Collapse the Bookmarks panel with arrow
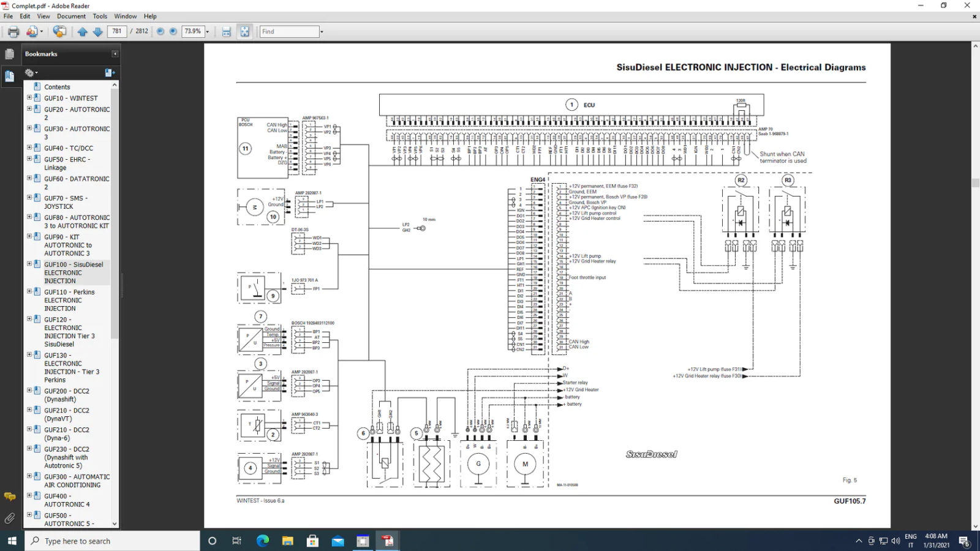The image size is (980, 551). pyautogui.click(x=115, y=54)
